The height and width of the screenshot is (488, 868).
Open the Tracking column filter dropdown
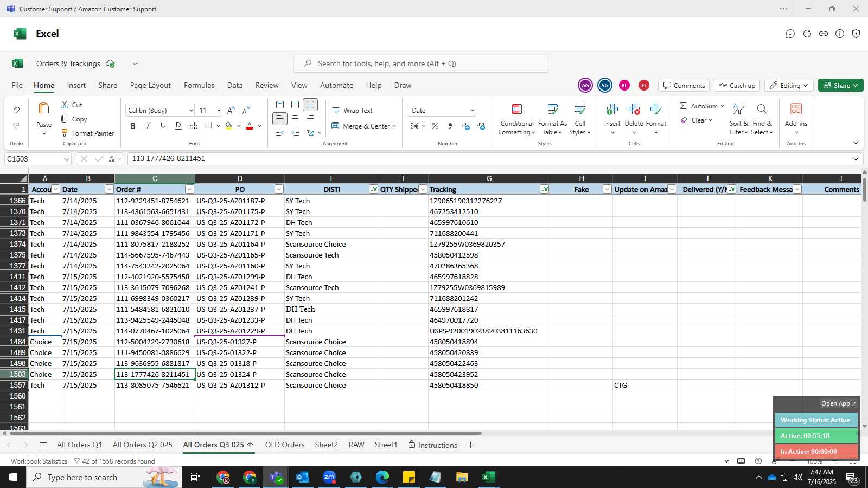point(544,189)
